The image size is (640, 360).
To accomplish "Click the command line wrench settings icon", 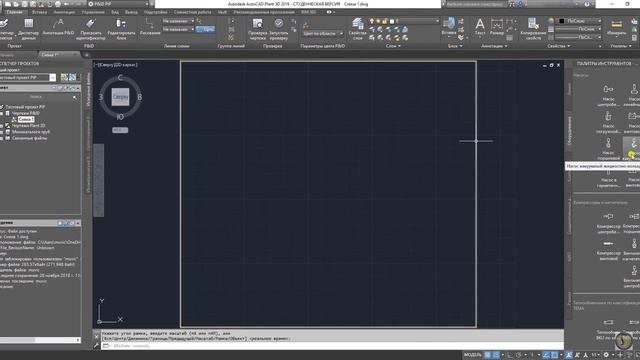I will [x=96, y=345].
